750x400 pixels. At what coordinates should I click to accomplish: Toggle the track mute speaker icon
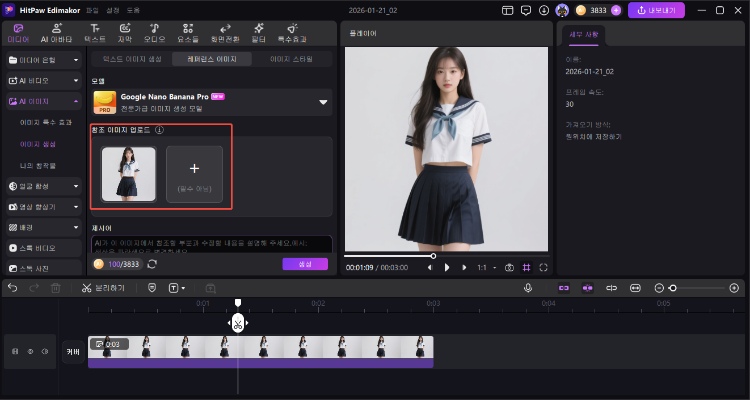coord(45,351)
